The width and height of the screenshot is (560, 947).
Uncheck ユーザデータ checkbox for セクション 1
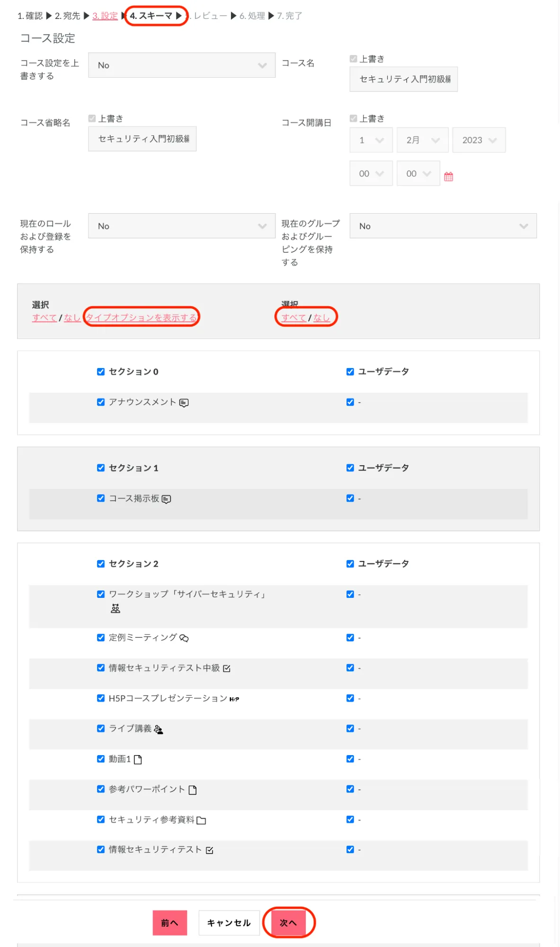(350, 468)
